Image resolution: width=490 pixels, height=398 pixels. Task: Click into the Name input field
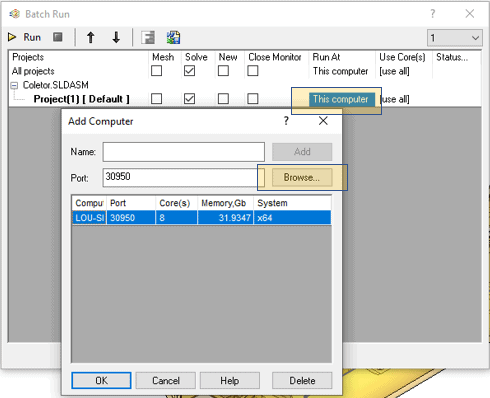pyautogui.click(x=184, y=152)
